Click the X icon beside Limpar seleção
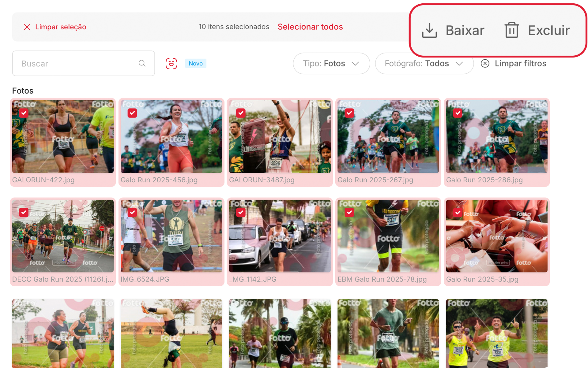Image resolution: width=588 pixels, height=368 pixels. (x=27, y=27)
